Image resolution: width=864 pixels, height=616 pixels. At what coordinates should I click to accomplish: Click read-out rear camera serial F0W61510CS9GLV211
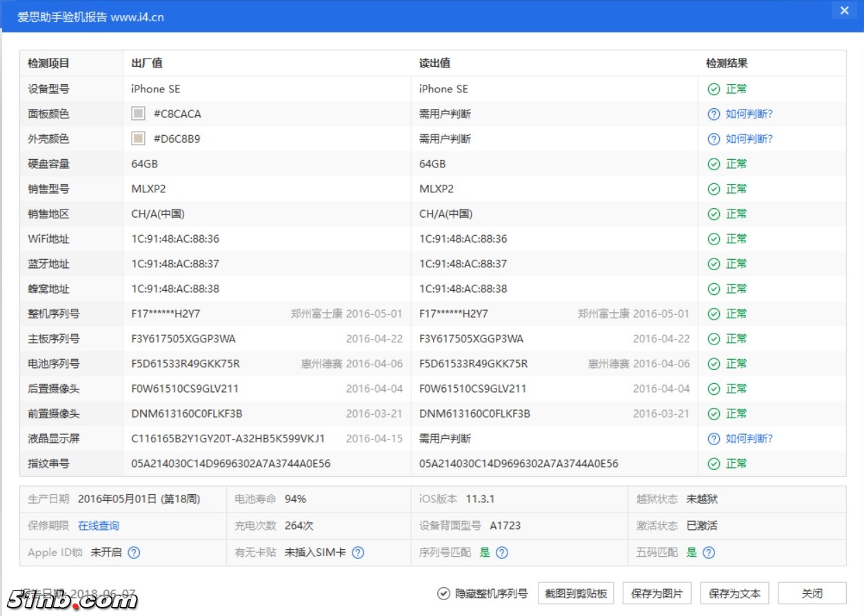pos(472,389)
